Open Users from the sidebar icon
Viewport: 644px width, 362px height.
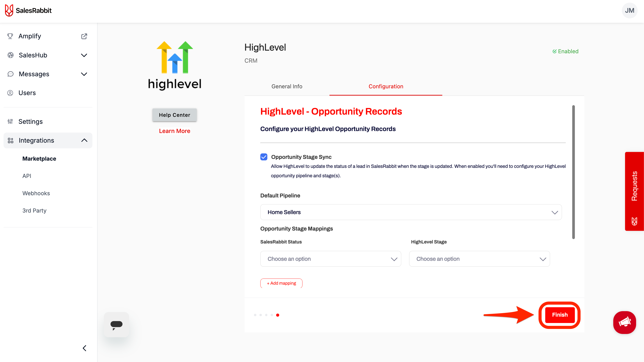[x=10, y=93]
